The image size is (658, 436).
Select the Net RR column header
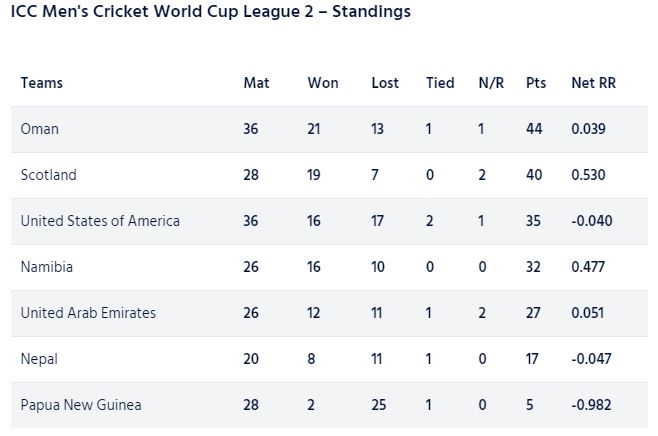[593, 83]
